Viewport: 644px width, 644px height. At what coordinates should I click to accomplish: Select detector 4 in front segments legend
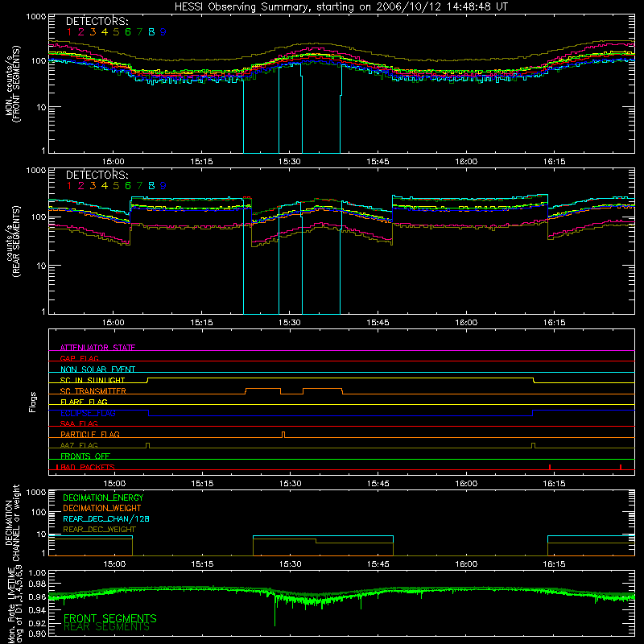coord(105,32)
